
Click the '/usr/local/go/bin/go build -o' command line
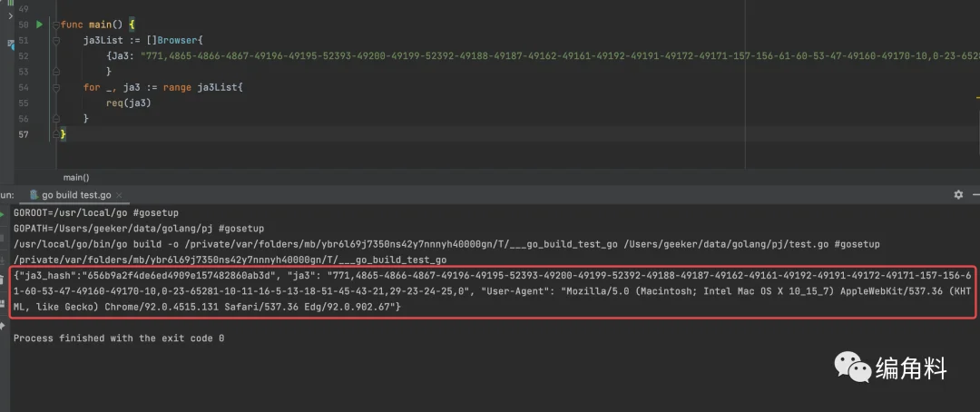click(446, 244)
